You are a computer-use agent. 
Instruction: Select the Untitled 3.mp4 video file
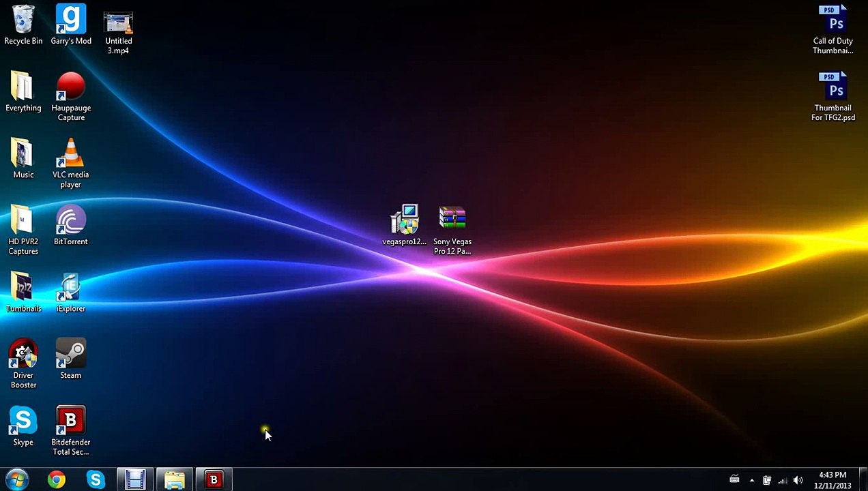[118, 33]
